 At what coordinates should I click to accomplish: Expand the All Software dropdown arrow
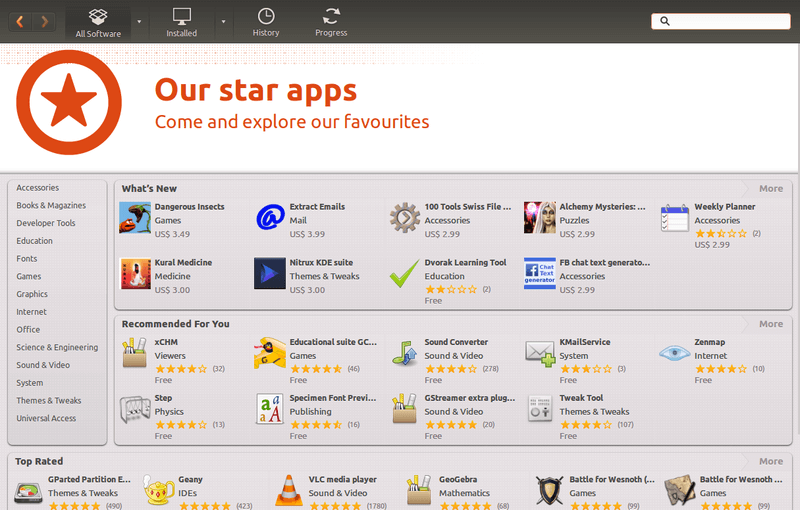click(x=139, y=22)
